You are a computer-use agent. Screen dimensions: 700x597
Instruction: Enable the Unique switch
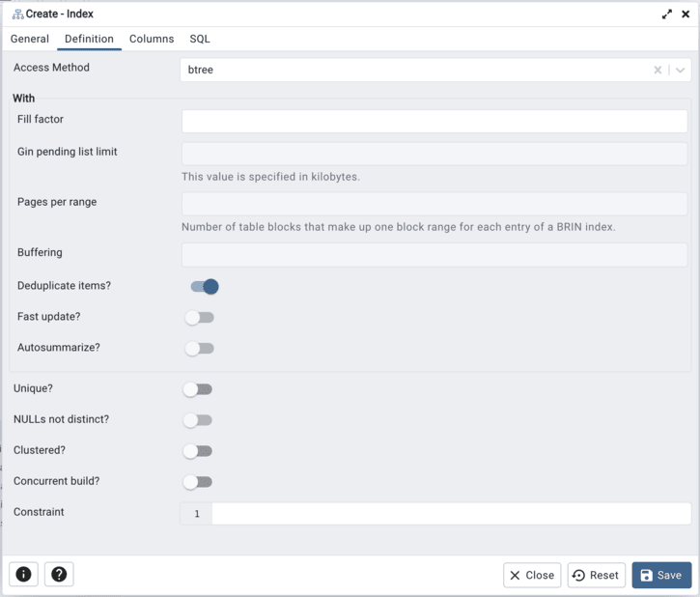click(x=197, y=389)
